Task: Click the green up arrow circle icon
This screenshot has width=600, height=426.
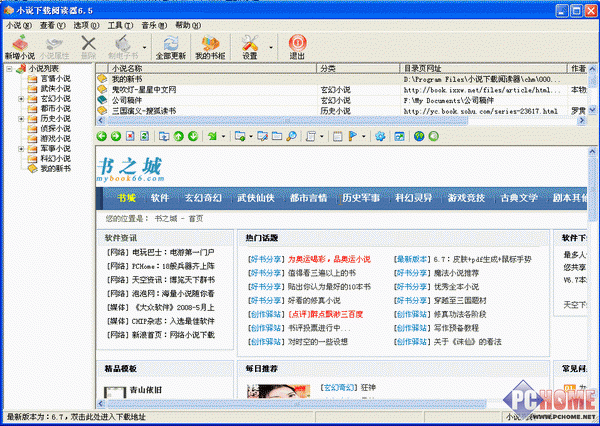Action: tap(178, 136)
